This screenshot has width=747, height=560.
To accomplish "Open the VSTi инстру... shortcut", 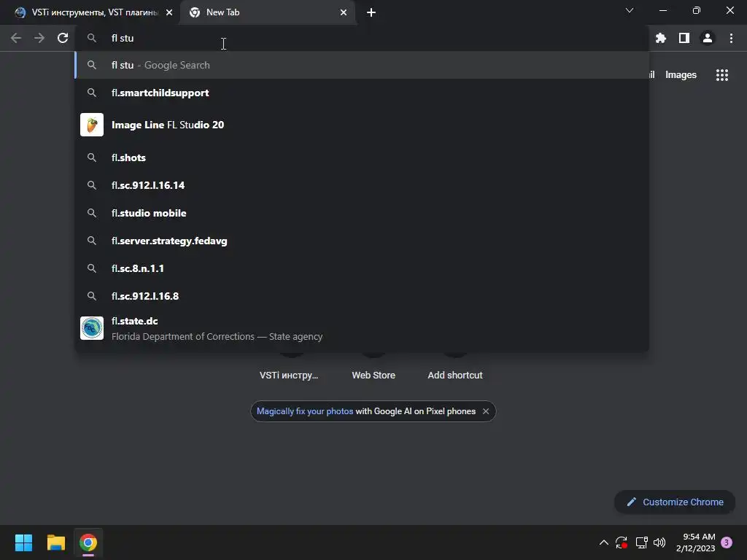I will tap(289, 376).
